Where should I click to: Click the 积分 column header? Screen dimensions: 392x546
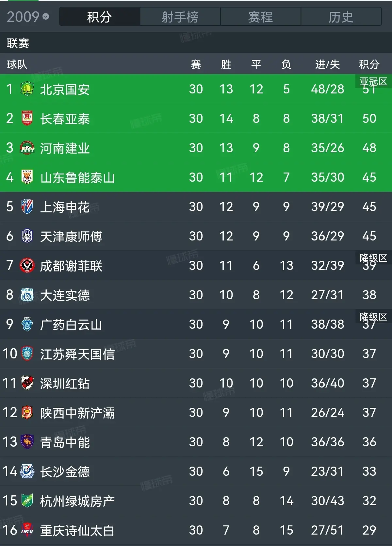[x=369, y=64]
